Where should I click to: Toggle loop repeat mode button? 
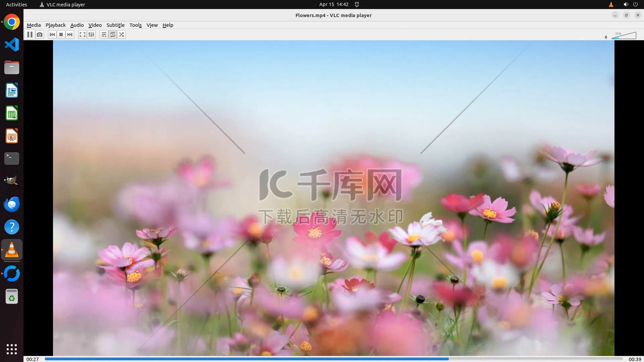coord(113,35)
